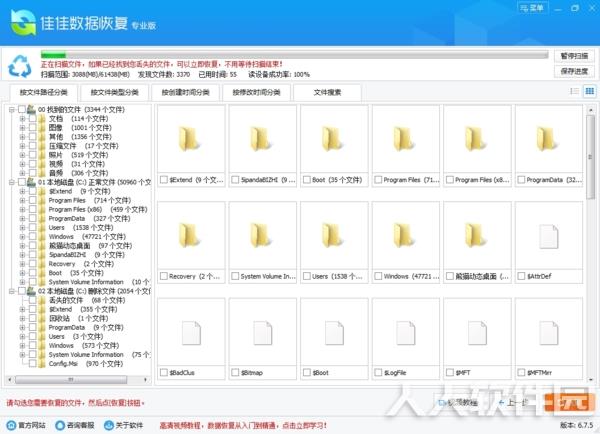The image size is (600, 434).
Task: Collapse the 02 local disk (C:) deleted files node
Action: click(11, 291)
